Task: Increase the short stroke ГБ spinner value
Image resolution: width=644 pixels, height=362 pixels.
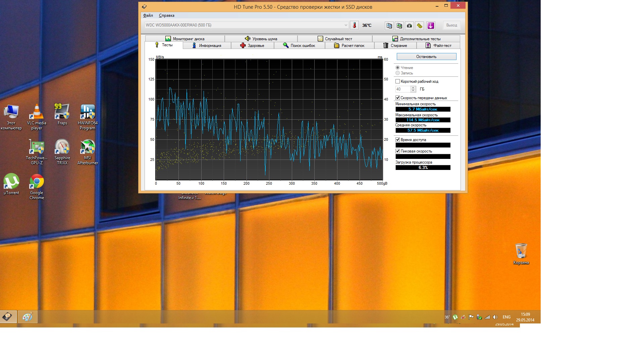Action: 413,87
